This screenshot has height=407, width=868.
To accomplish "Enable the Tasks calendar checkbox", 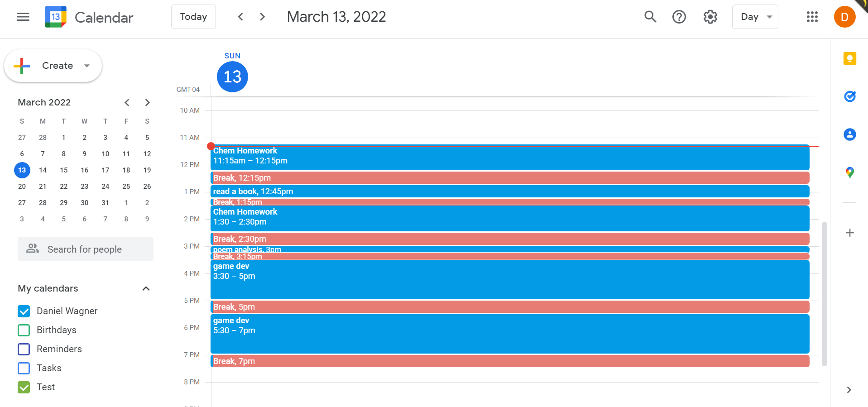I will [24, 368].
